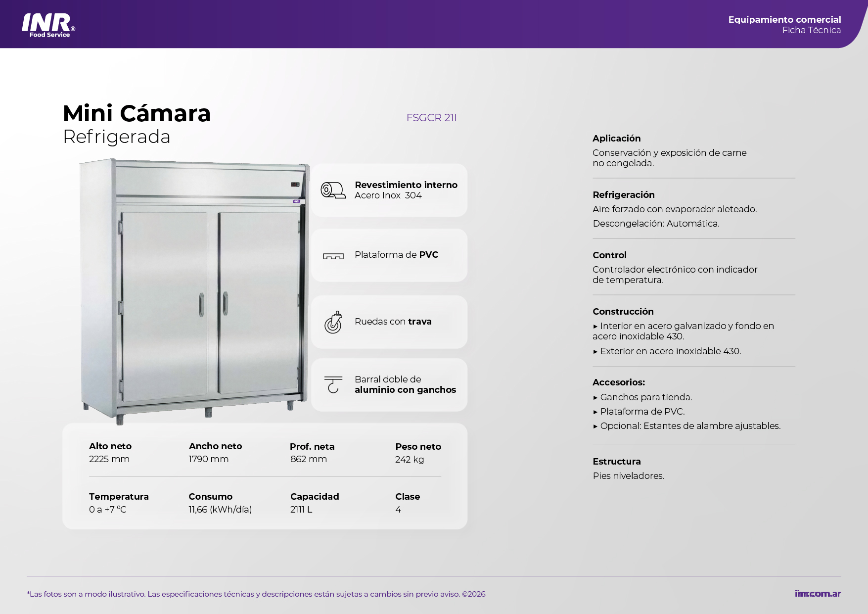Select the FSGCR 21I model code
Viewport: 868px width, 614px height.
(431, 118)
